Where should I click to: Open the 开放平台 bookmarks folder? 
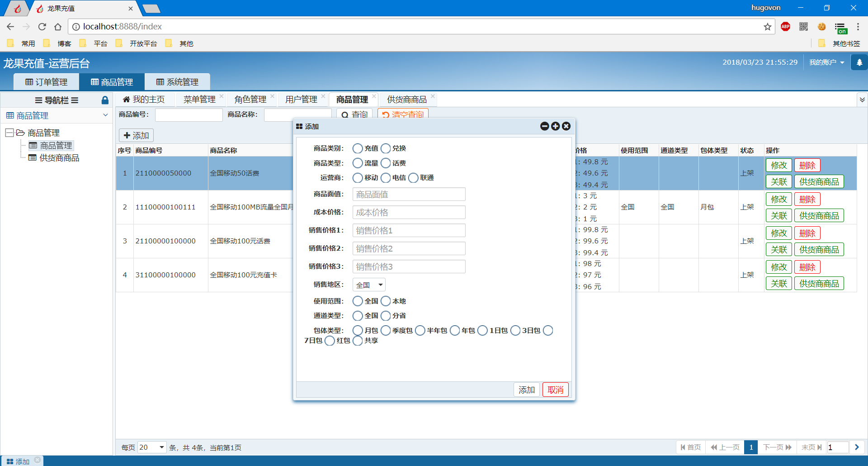[x=136, y=43]
